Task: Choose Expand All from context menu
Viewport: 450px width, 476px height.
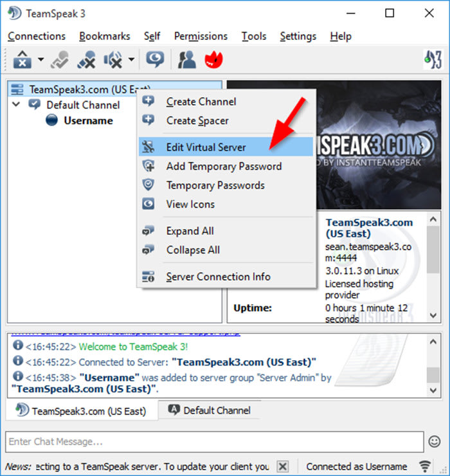Action: point(226,231)
